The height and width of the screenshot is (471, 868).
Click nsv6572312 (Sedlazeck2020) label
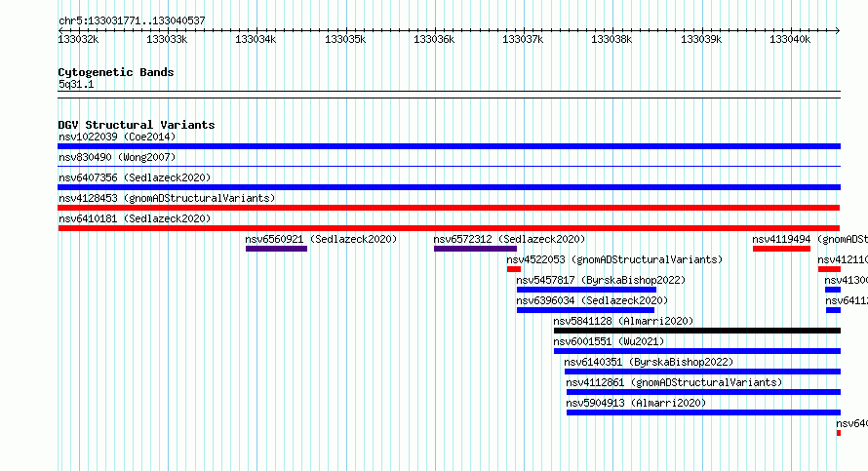[x=509, y=239]
